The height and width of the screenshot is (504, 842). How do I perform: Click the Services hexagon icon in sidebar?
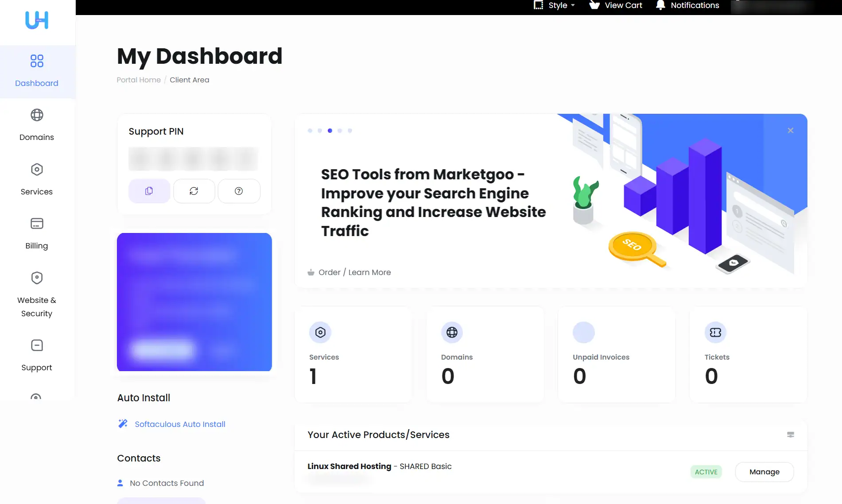(37, 169)
